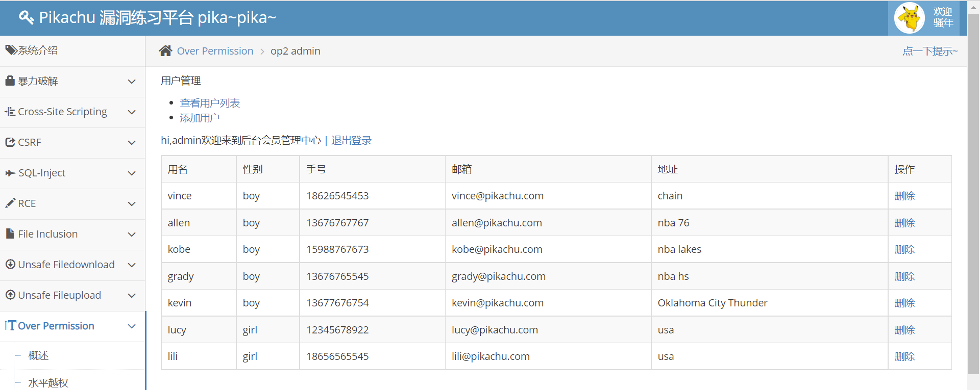Expand the Cross-Site Scripting chevron

(132, 112)
